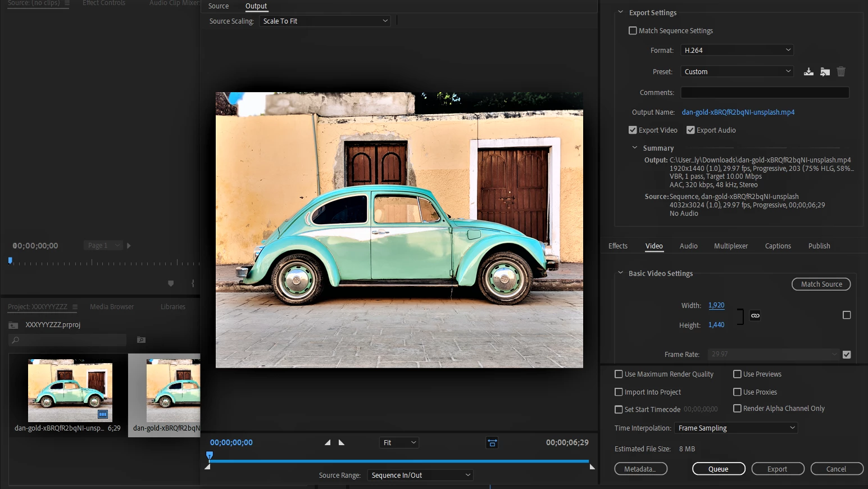Viewport: 868px width, 489px height.
Task: Open the Format dropdown showing H.264
Action: [737, 51]
